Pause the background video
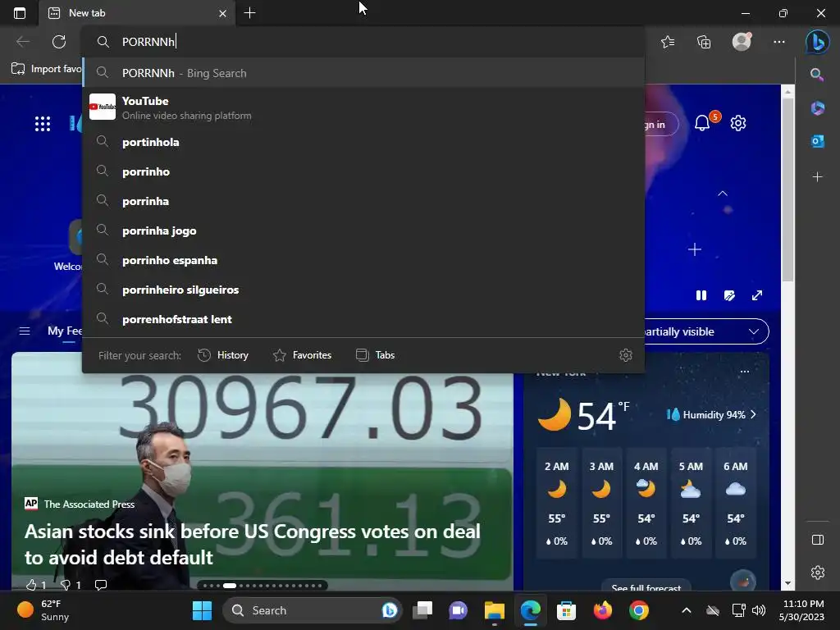The width and height of the screenshot is (840, 630). tap(701, 295)
